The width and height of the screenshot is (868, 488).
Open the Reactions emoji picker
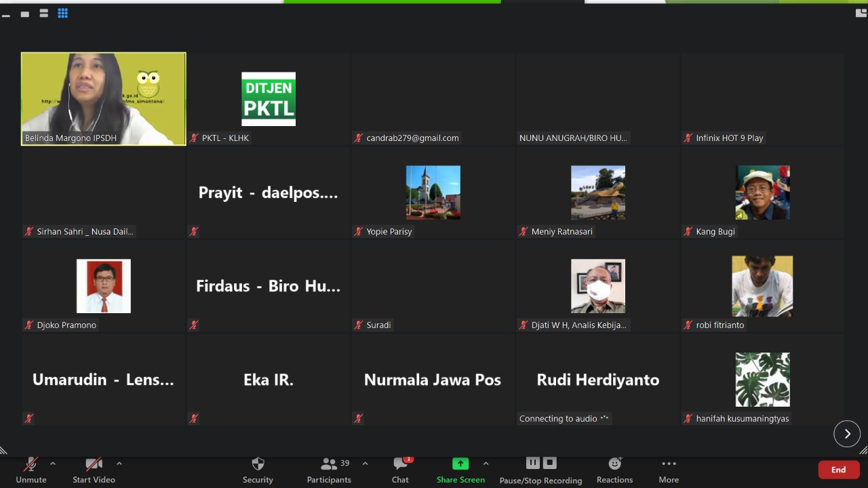click(x=614, y=469)
